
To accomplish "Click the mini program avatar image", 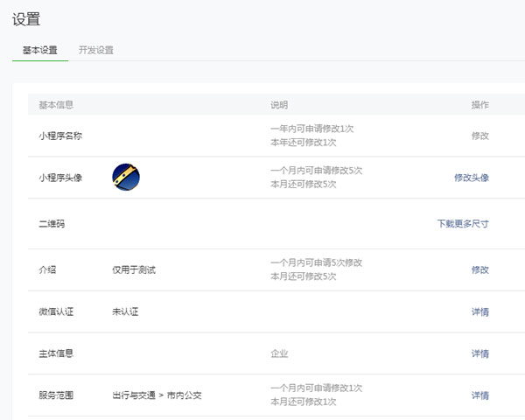I will 126,178.
